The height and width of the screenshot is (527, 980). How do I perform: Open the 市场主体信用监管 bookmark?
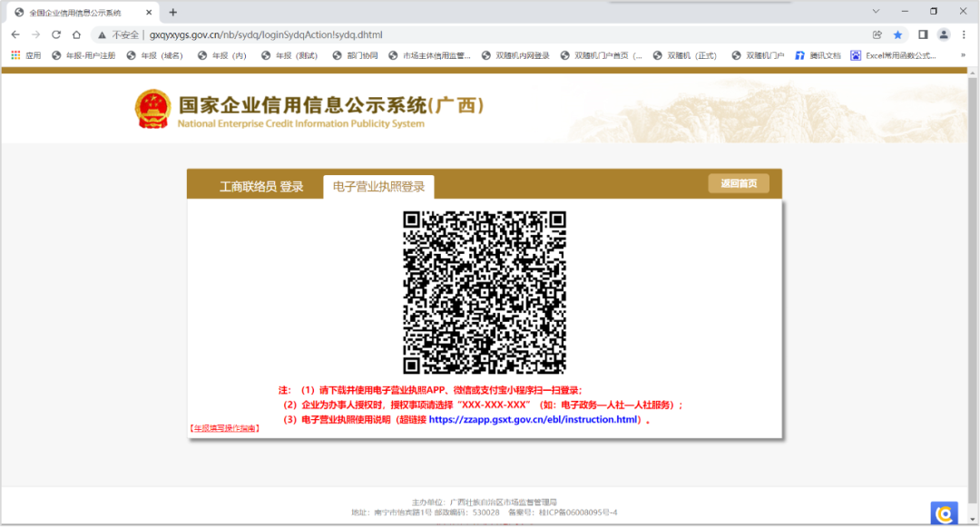(x=429, y=55)
